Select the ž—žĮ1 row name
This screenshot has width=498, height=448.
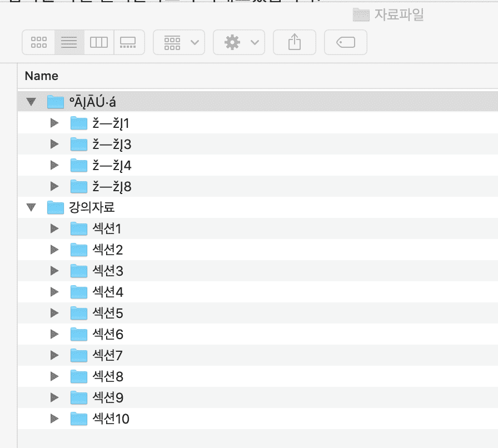pos(111,123)
